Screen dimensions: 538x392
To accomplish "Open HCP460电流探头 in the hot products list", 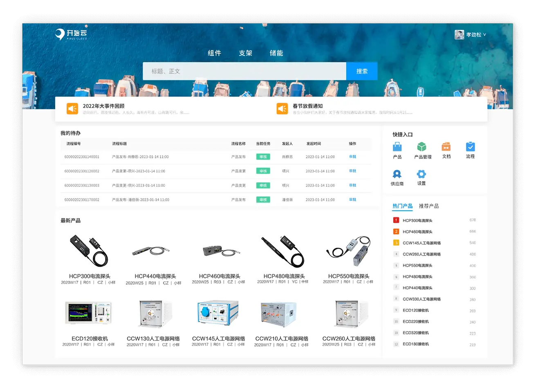I will coord(417,232).
